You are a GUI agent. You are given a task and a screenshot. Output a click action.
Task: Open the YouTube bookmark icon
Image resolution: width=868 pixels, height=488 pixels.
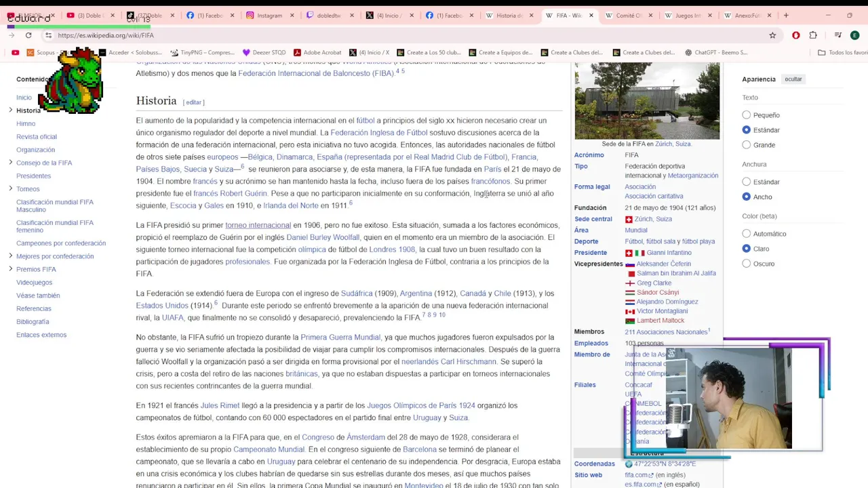(x=16, y=52)
